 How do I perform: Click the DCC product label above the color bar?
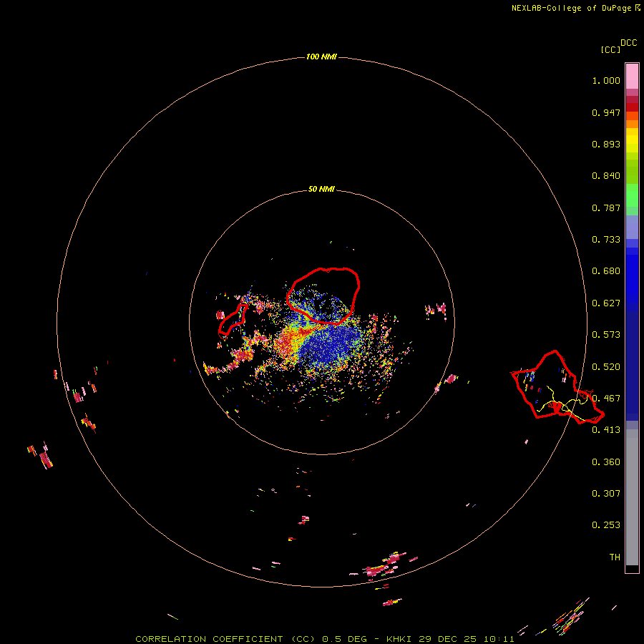click(x=629, y=43)
